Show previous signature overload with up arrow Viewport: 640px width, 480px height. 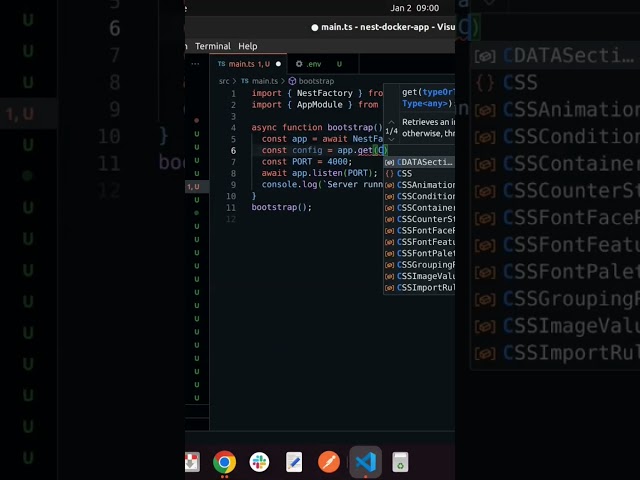click(391, 122)
